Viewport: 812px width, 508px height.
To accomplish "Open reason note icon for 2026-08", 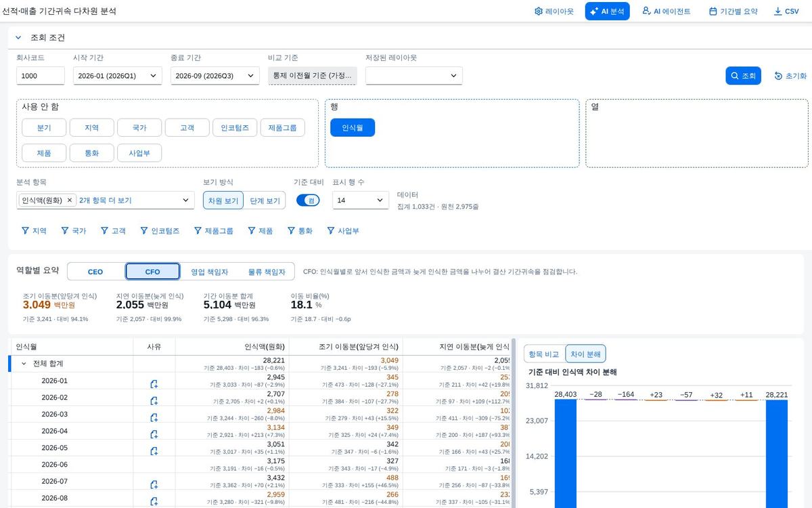I will pos(154,501).
